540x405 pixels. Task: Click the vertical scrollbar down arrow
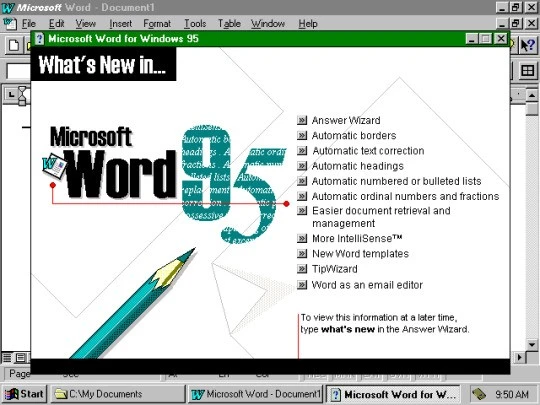(532, 344)
